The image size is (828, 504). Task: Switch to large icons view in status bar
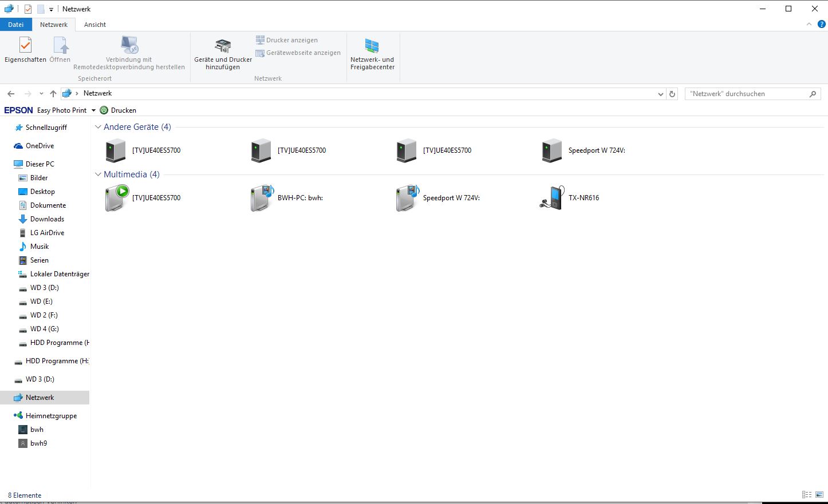point(819,495)
